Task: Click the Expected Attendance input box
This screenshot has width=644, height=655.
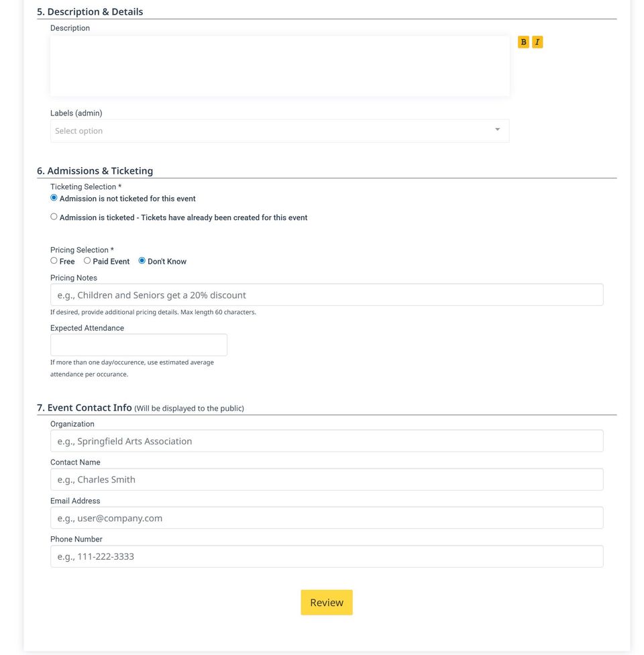Action: [x=139, y=345]
